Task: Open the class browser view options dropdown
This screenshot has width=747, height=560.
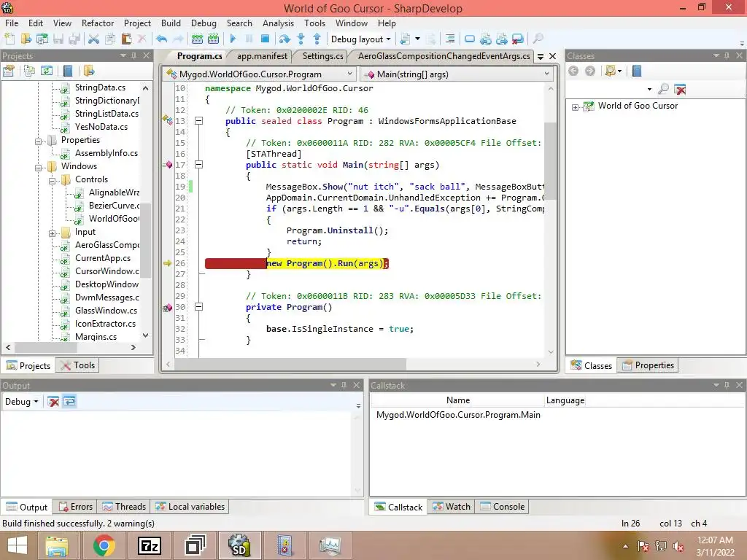Action: [x=613, y=71]
